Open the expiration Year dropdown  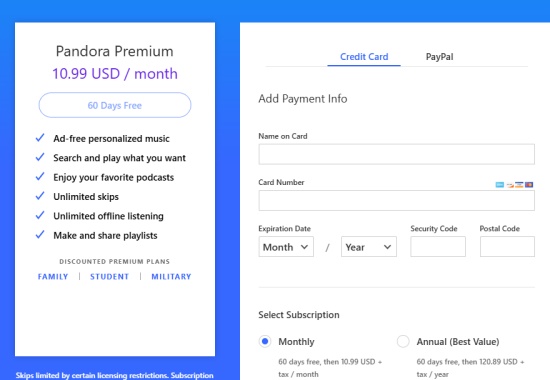tap(369, 247)
